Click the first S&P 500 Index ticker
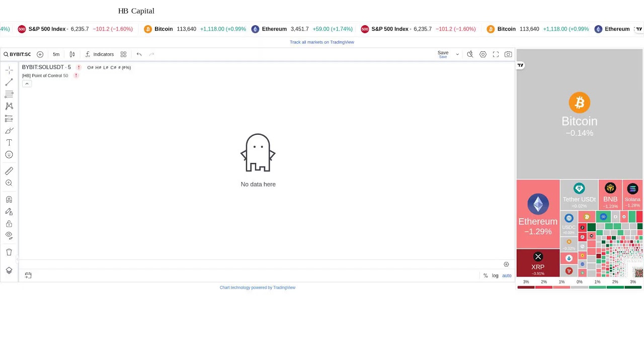The image size is (644, 362). coord(75,29)
